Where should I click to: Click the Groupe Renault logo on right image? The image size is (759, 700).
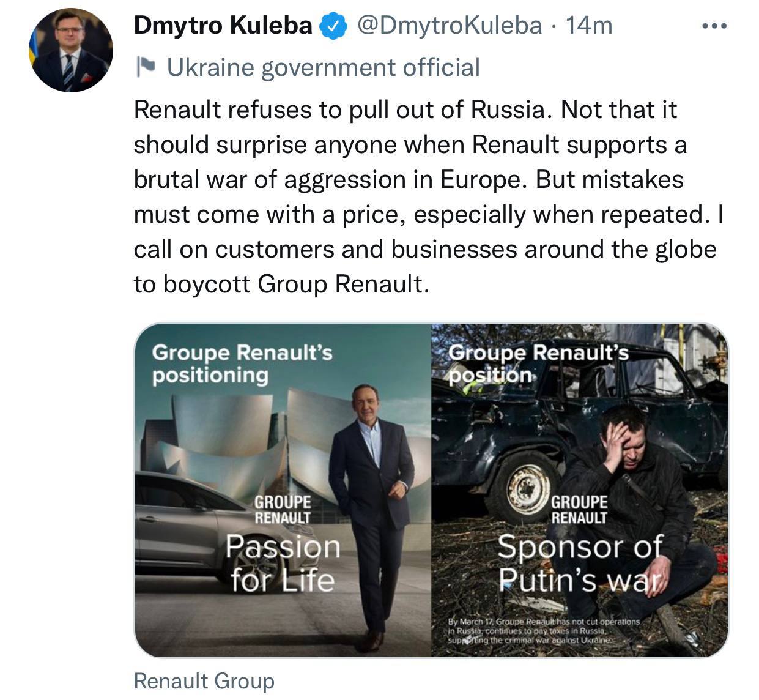[x=579, y=510]
